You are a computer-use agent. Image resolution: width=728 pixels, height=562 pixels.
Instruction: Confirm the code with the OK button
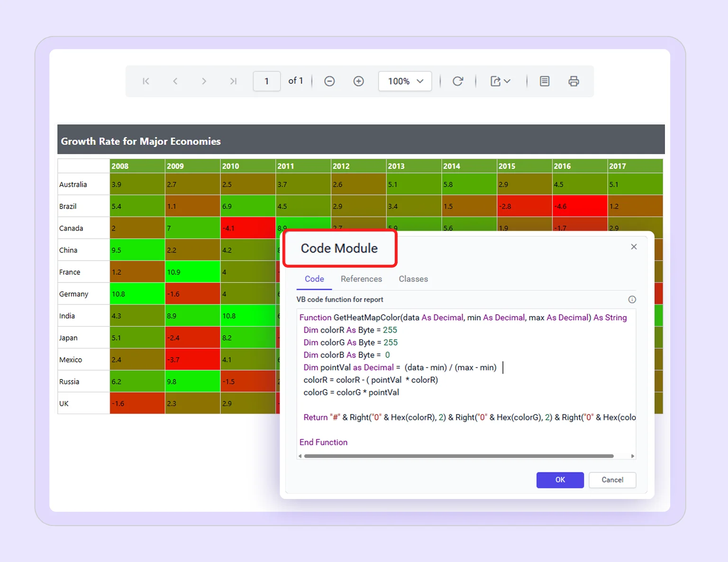[560, 480]
